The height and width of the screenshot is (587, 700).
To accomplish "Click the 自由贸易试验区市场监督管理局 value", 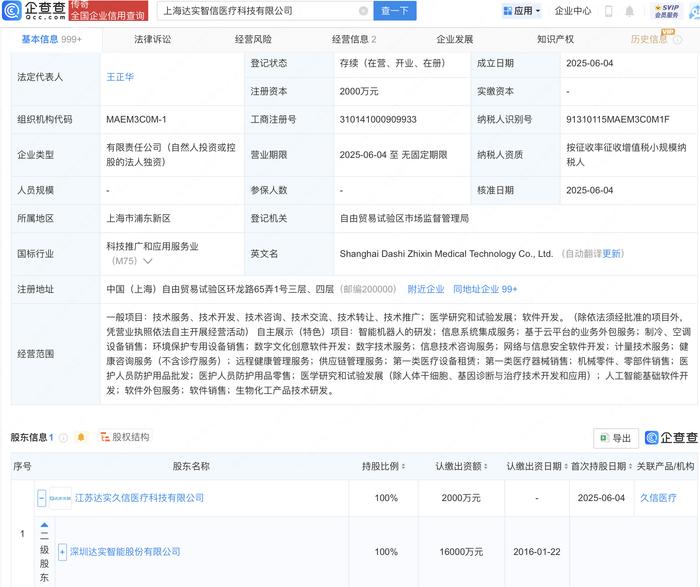I will (x=404, y=218).
